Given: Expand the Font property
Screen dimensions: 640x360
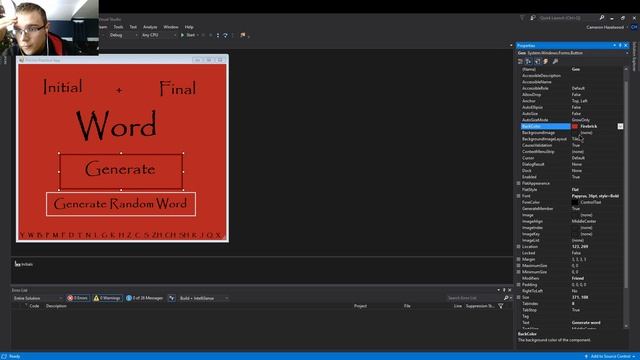Looking at the screenshot, I should [519, 196].
